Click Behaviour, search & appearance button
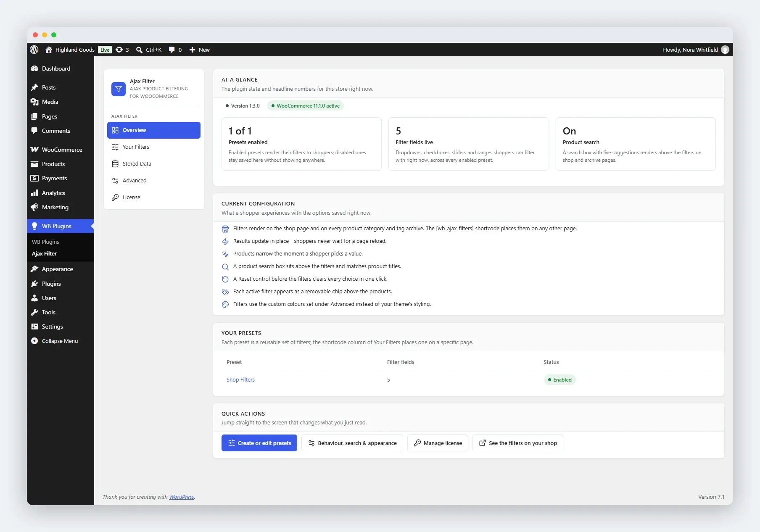Image resolution: width=760 pixels, height=532 pixels. [x=352, y=443]
